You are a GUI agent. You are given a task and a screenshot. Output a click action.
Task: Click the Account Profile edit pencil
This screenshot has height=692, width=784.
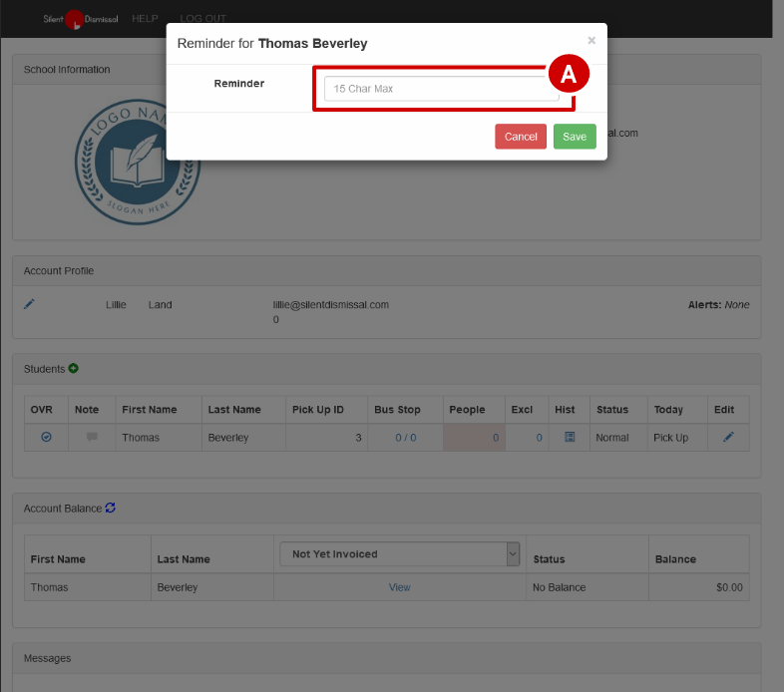29,304
